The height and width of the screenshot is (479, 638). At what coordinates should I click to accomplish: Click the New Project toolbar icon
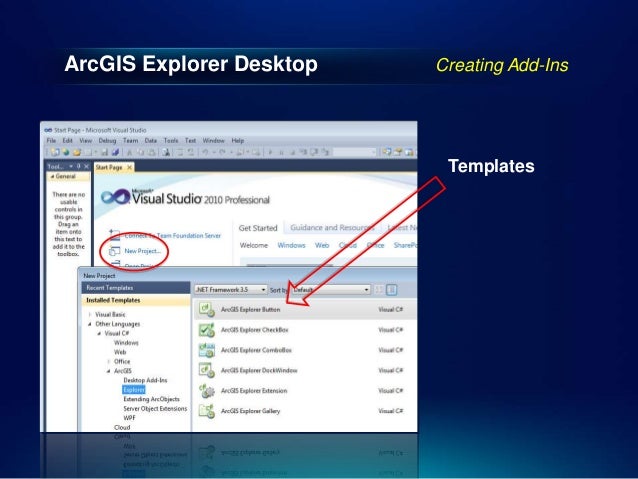click(55, 152)
